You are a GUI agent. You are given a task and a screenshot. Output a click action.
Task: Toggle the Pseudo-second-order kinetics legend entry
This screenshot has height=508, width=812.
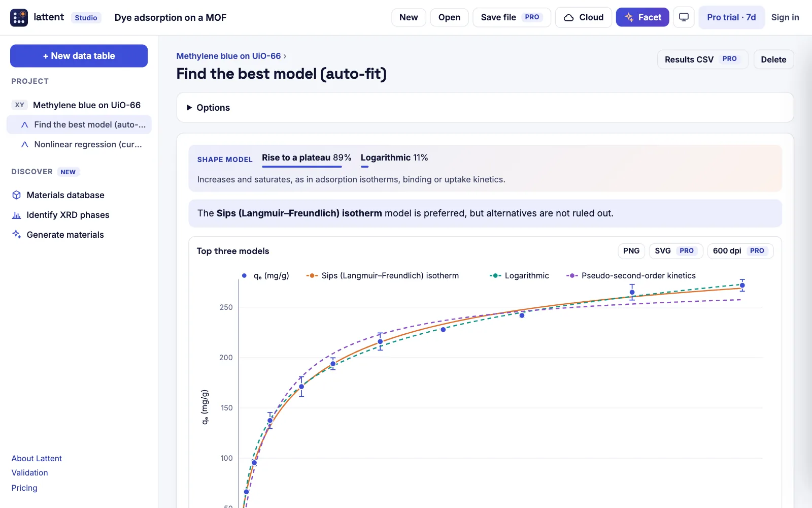coord(631,275)
